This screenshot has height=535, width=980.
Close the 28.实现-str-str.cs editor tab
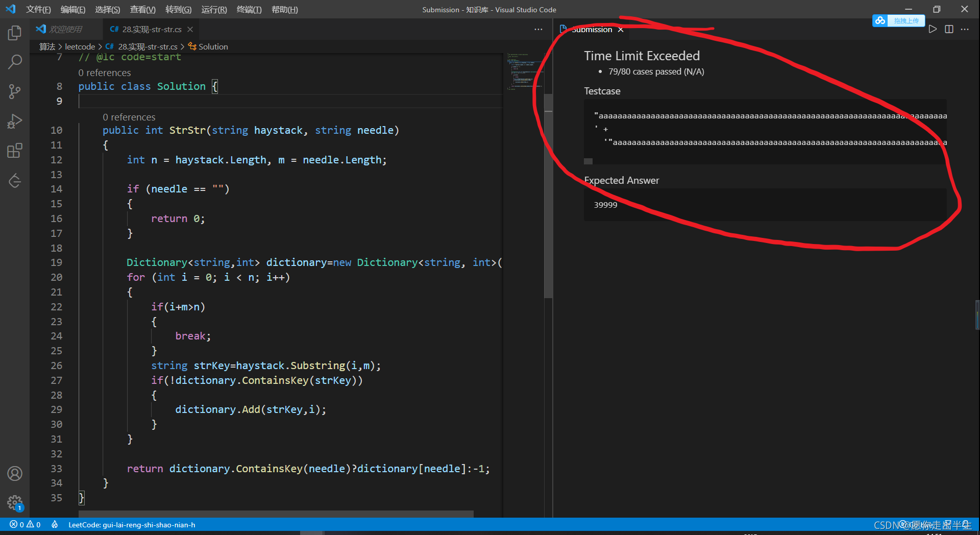click(x=190, y=30)
